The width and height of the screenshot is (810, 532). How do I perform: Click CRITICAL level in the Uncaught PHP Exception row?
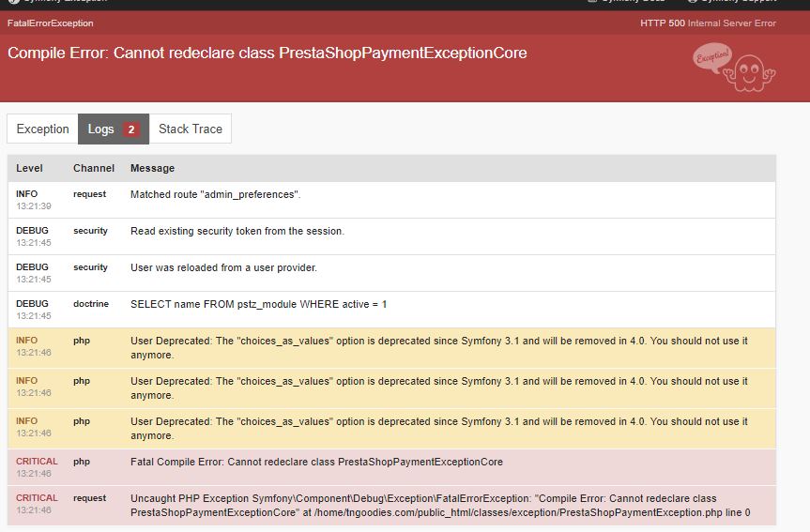37,498
